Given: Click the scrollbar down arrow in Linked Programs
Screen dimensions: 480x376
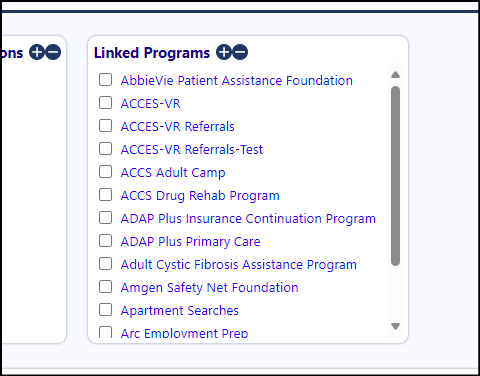Looking at the screenshot, I should click(395, 326).
